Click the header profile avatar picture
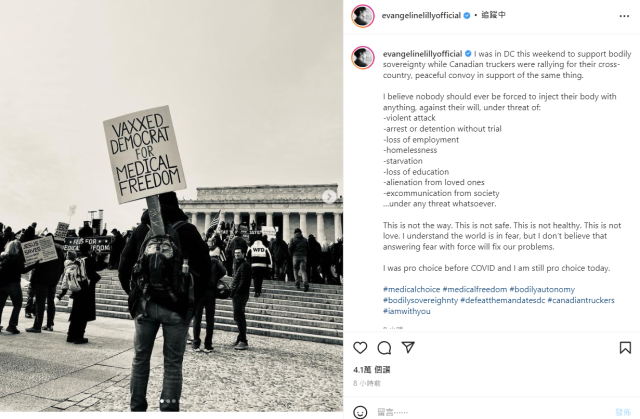 click(x=362, y=16)
